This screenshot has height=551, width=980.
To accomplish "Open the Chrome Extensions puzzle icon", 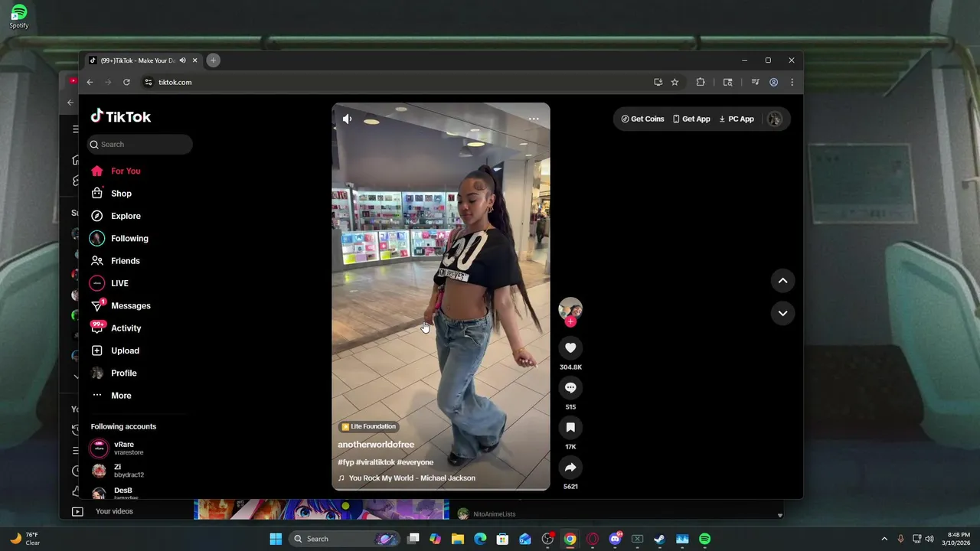I will (x=700, y=82).
